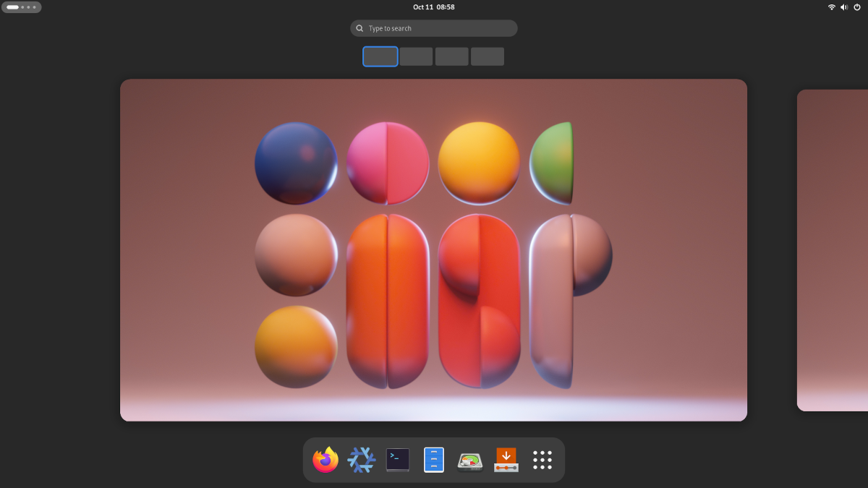
Task: Switch to the third workspace thumbnail
Action: tap(452, 56)
